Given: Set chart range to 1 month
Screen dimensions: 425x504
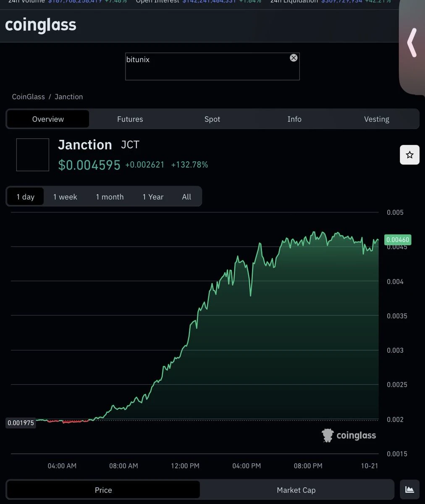Looking at the screenshot, I should (110, 197).
